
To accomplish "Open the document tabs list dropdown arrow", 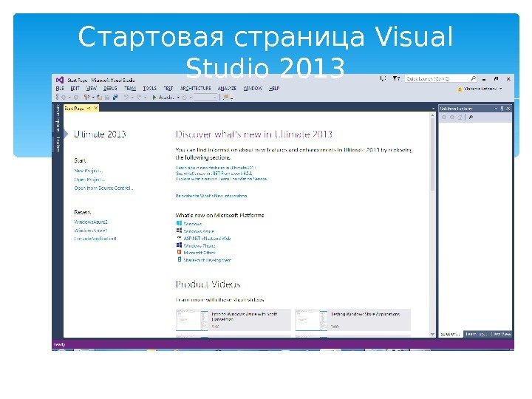I will coord(433,109).
